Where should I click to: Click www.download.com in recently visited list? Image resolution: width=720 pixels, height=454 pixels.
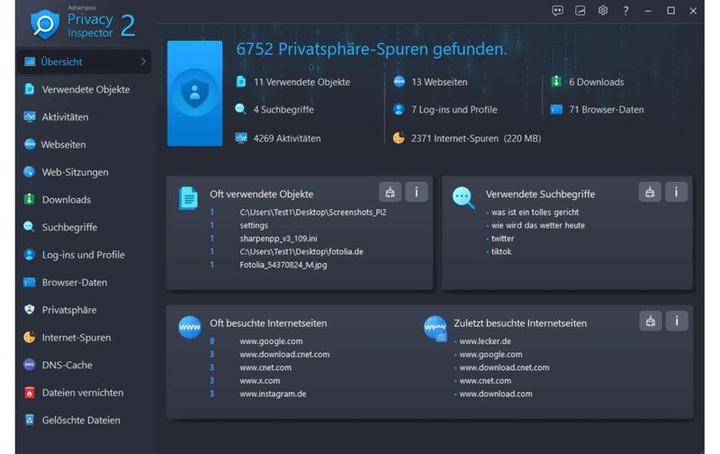point(496,394)
